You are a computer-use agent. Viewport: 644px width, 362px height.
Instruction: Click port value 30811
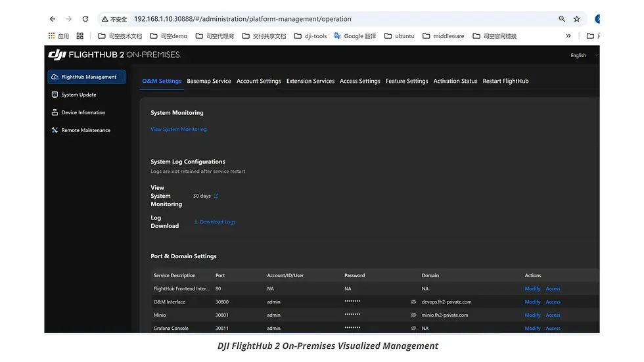pos(222,328)
